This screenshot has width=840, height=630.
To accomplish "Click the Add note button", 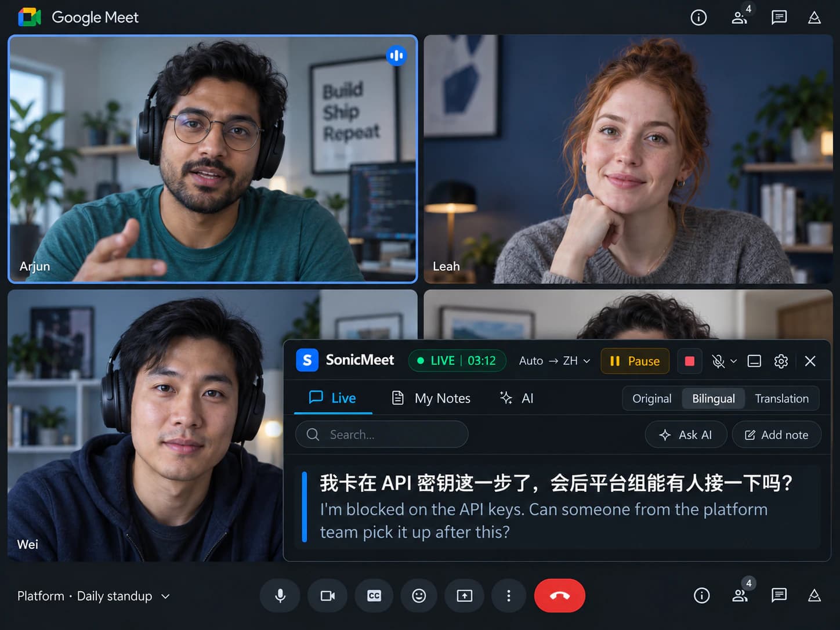I will (x=776, y=435).
